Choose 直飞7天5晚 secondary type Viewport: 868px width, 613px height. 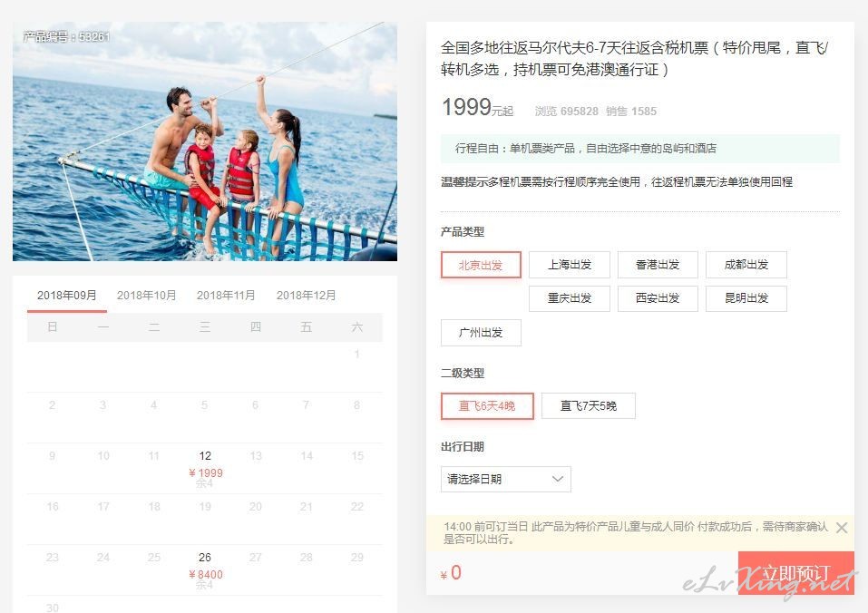(589, 406)
